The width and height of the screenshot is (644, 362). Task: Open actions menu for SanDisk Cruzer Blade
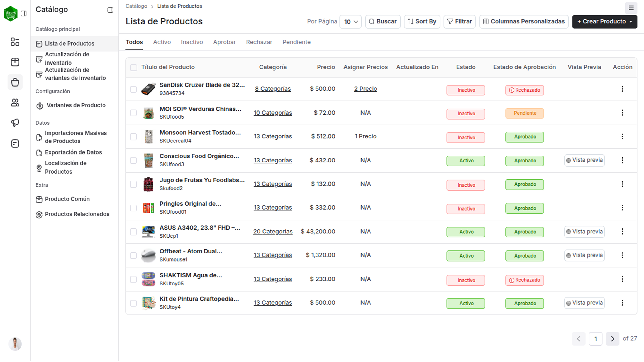pyautogui.click(x=623, y=89)
